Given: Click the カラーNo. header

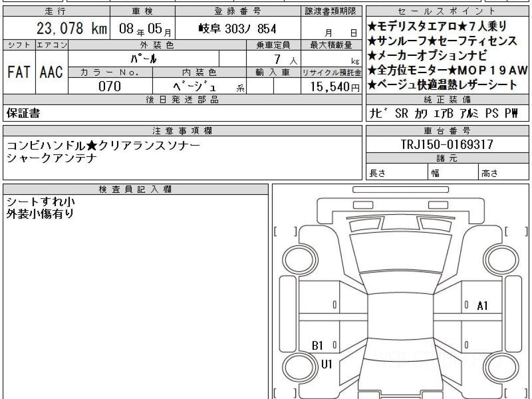Looking at the screenshot, I should [x=110, y=72].
